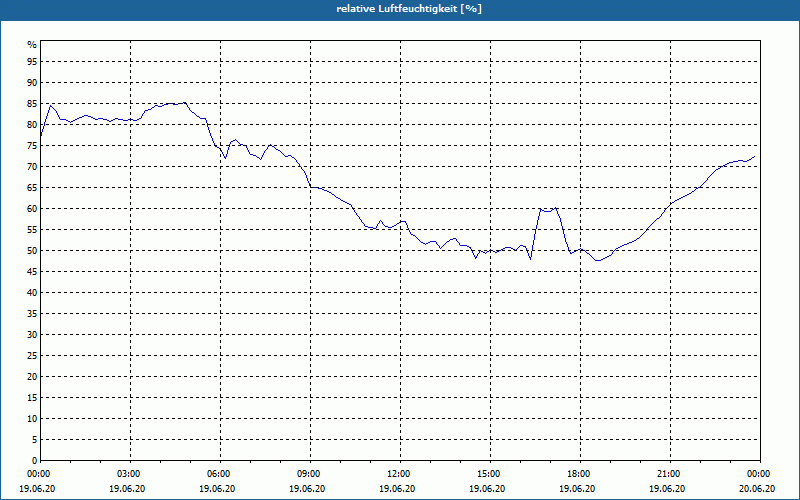Image resolution: width=800 pixels, height=500 pixels.
Task: Click the Y-axis value 75
Action: pos(32,145)
